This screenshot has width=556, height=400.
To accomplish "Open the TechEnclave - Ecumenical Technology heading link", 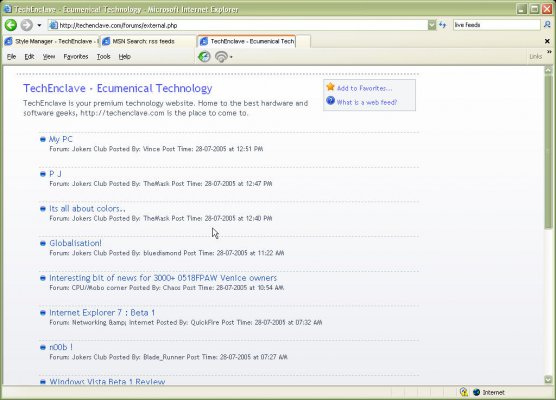I will coord(118,88).
